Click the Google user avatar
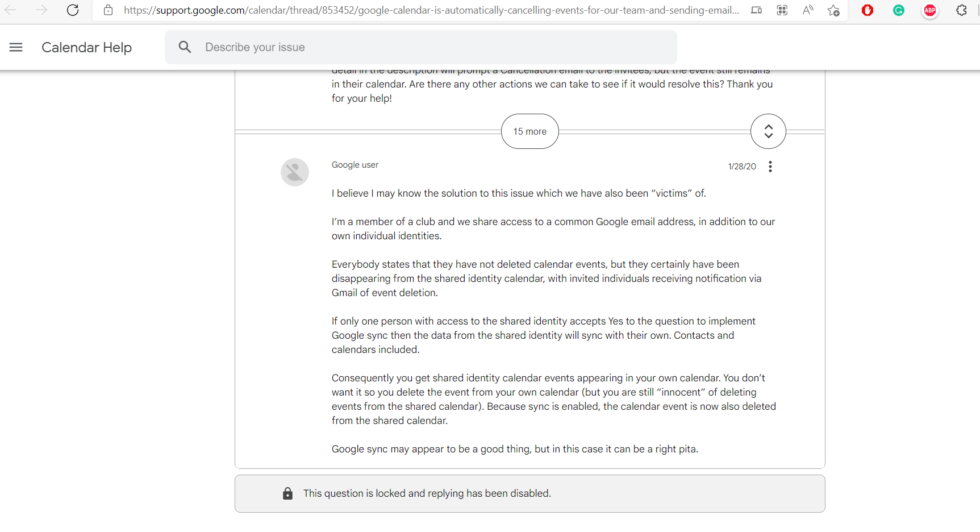Screen dimensions: 980x532 click(x=295, y=172)
